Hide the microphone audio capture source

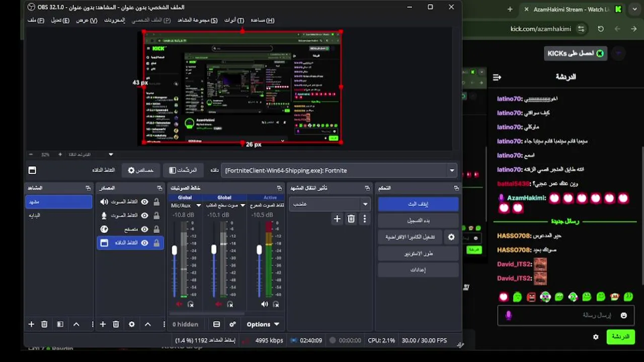tap(144, 215)
